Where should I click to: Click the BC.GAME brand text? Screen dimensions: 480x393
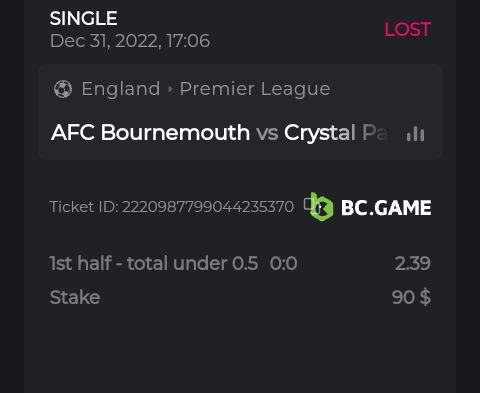tap(386, 208)
